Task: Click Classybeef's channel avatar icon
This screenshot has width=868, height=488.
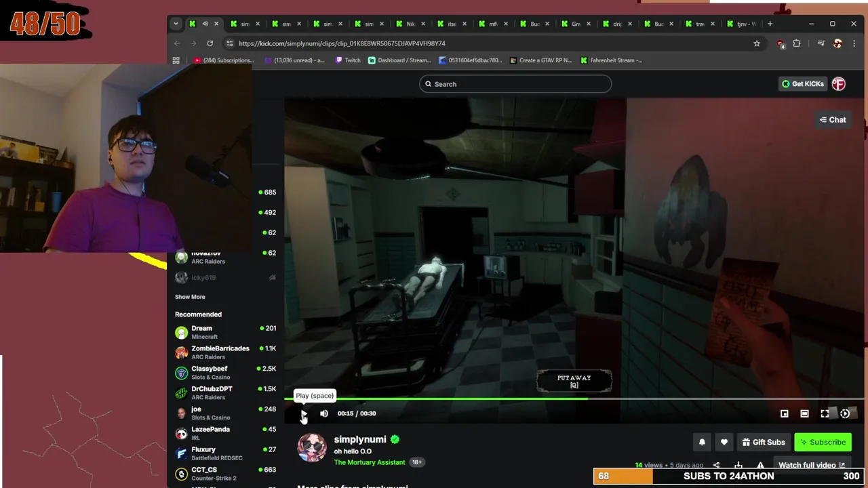Action: click(181, 373)
